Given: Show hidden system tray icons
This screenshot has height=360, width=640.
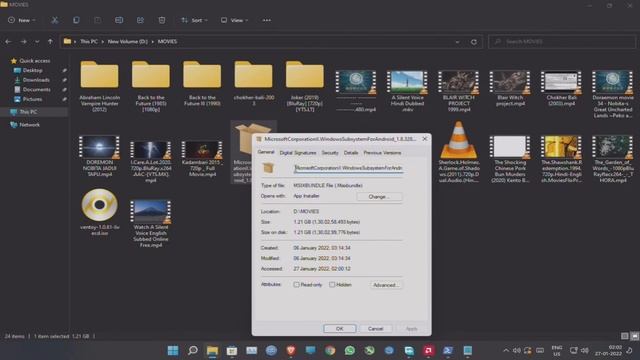Looking at the screenshot, I should click(x=506, y=350).
